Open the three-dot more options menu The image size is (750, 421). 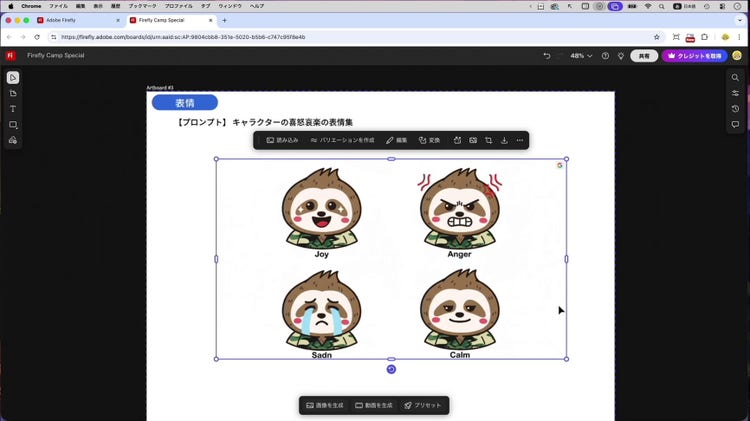click(x=520, y=140)
